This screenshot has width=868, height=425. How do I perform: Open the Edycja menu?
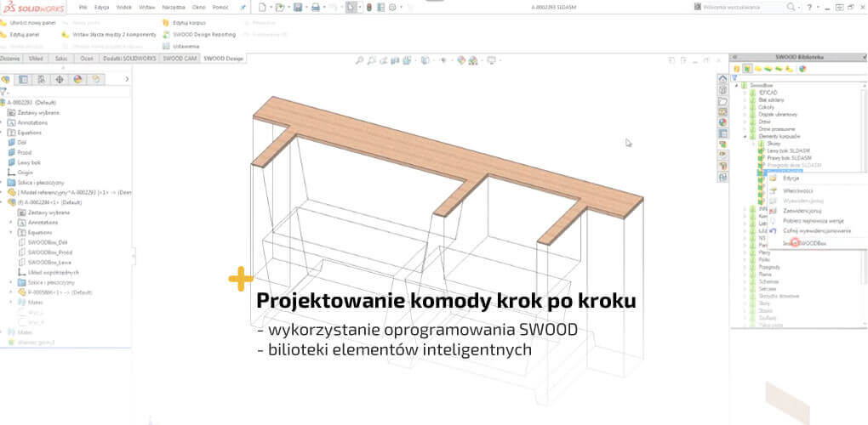101,7
